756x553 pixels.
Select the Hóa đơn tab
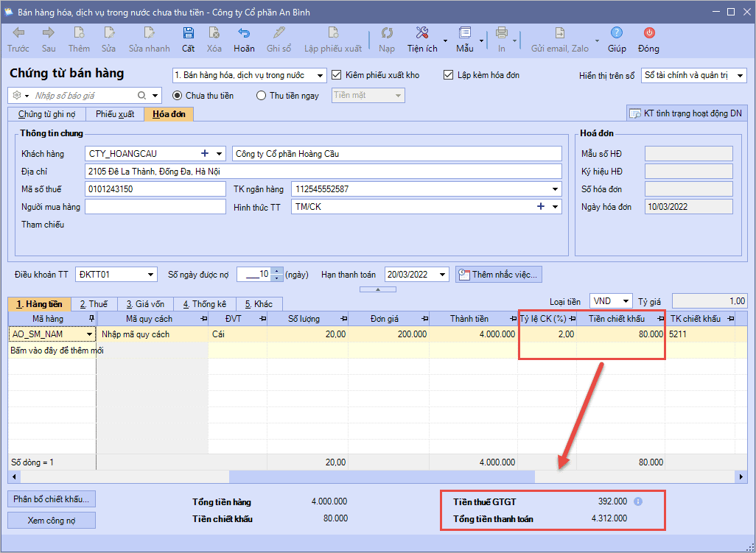(x=169, y=114)
